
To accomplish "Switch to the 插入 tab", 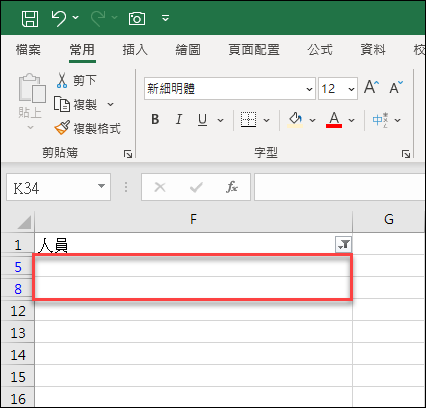I will tap(135, 50).
